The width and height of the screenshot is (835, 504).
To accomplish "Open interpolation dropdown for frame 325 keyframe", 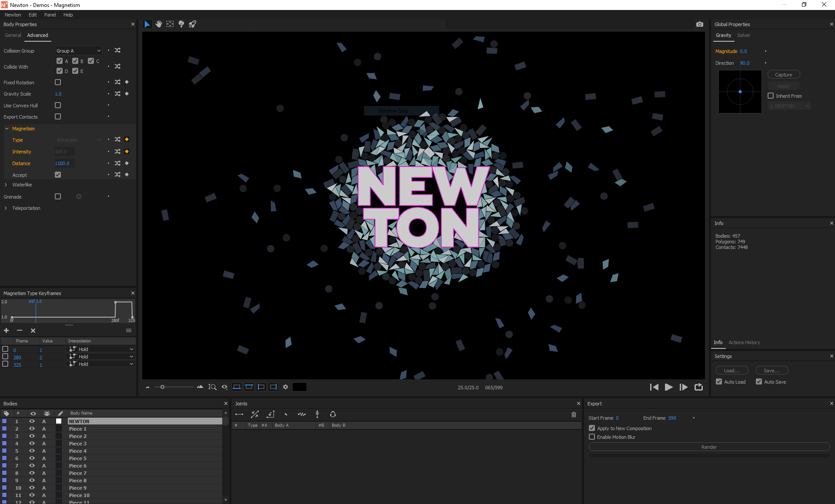I will pos(101,364).
